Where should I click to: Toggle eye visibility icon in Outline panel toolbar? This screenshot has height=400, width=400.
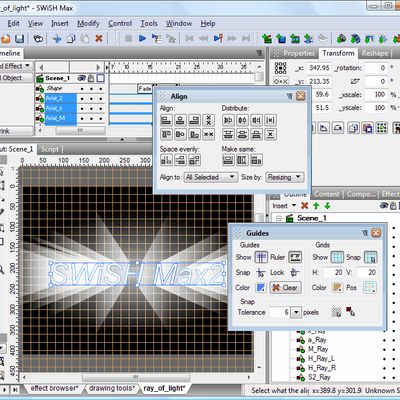click(x=384, y=206)
